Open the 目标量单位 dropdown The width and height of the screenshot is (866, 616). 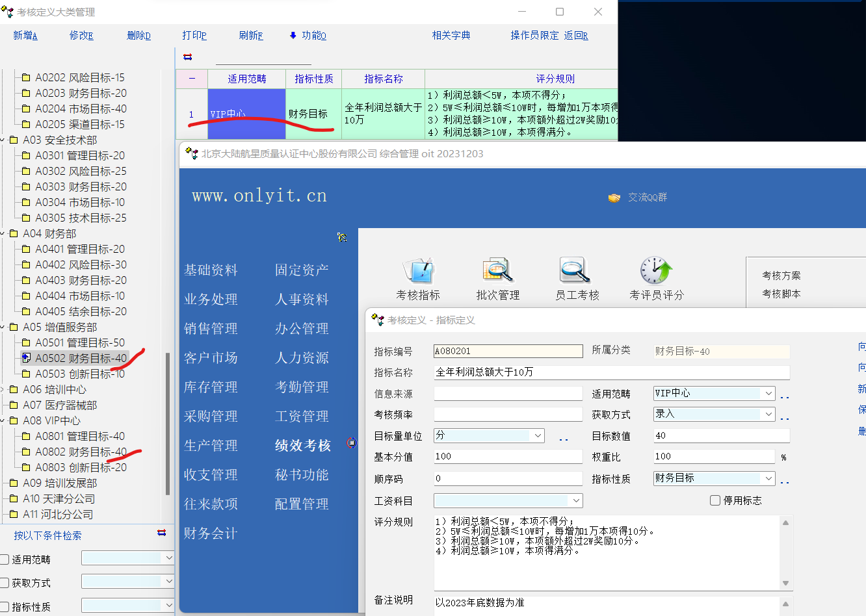pyautogui.click(x=538, y=435)
